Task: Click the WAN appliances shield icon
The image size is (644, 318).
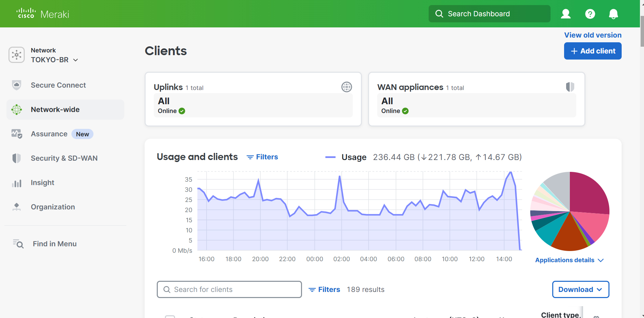Action: pyautogui.click(x=570, y=87)
